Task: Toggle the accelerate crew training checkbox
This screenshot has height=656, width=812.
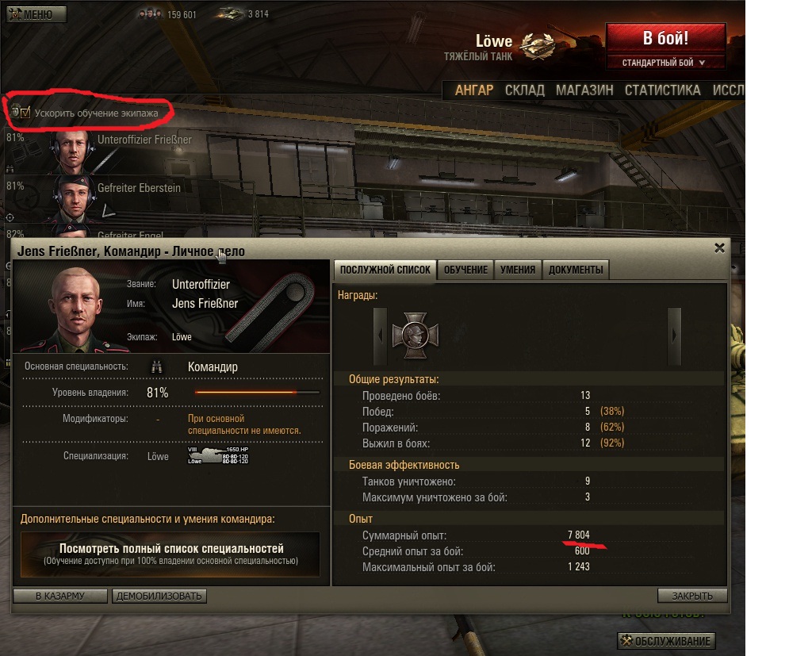Action: point(25,113)
